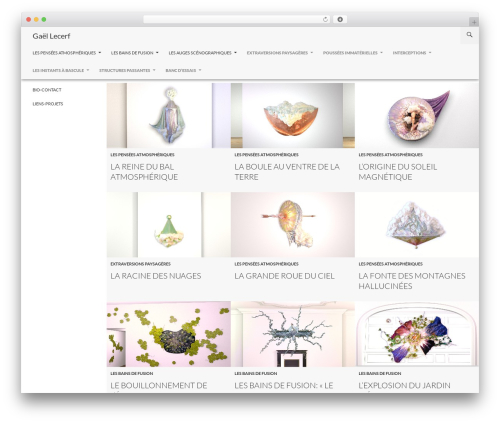Screen dimensions: 500x423
Task: Maximize the window with green button
Action: coord(44,19)
